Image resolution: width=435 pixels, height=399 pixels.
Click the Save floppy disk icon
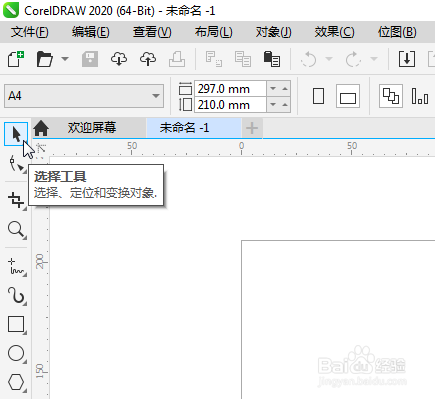tap(90, 59)
